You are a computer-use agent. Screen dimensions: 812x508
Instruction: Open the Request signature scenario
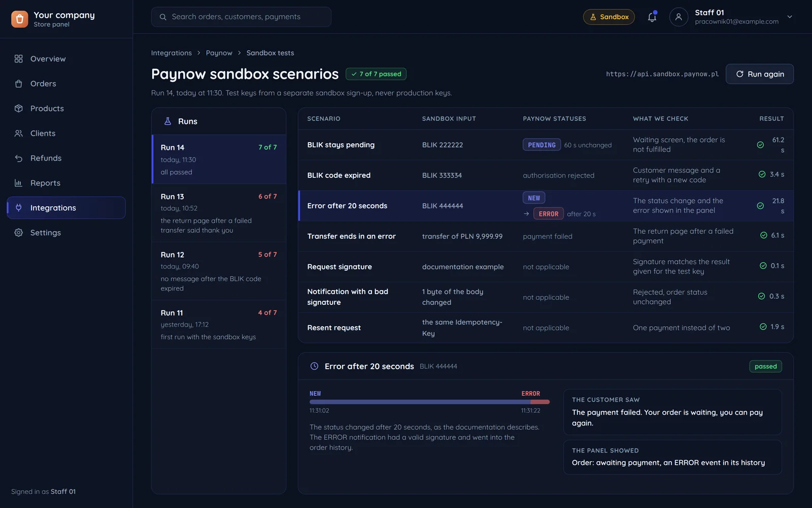[x=546, y=267]
